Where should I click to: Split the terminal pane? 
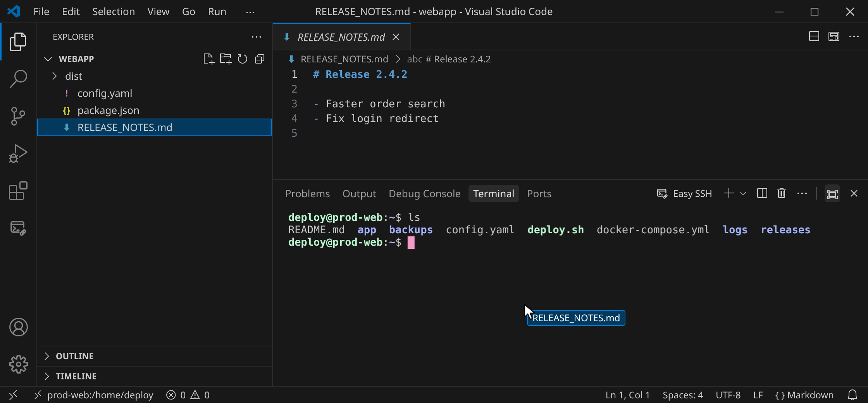click(x=762, y=193)
